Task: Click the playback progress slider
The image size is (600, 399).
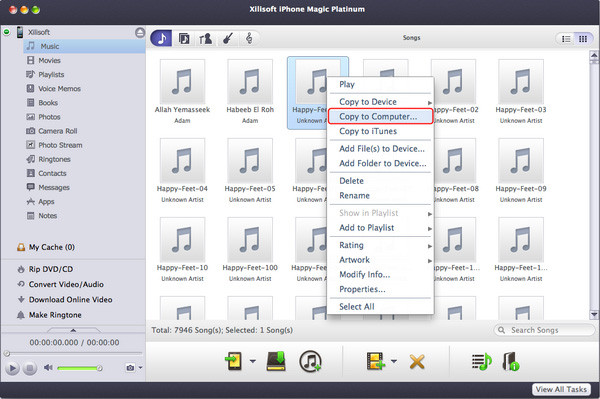Action: 73,353
